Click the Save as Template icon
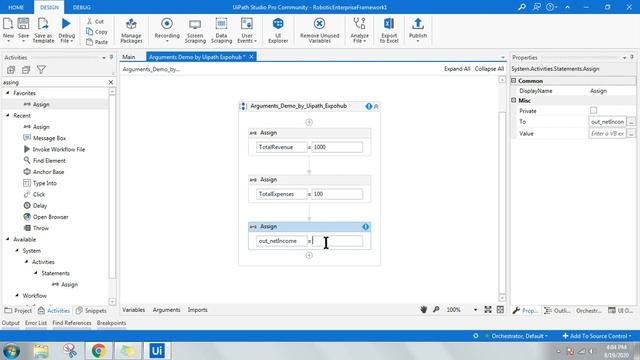640x360 pixels. point(43,24)
